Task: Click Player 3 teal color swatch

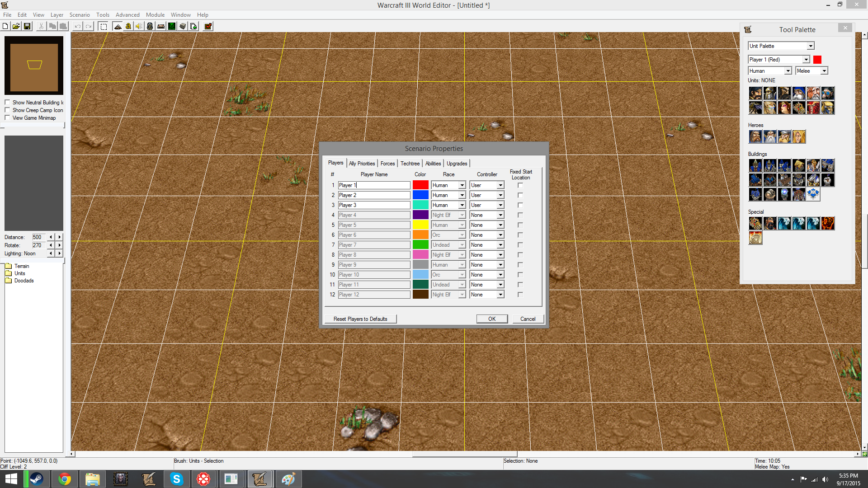Action: (x=420, y=205)
